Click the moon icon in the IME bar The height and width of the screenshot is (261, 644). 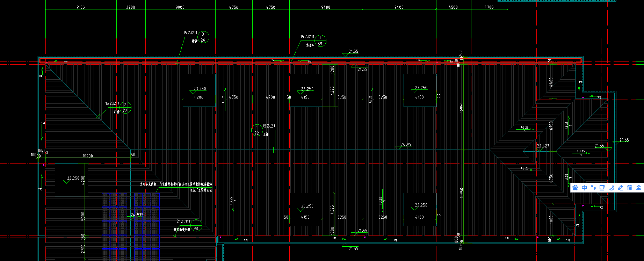pos(611,188)
